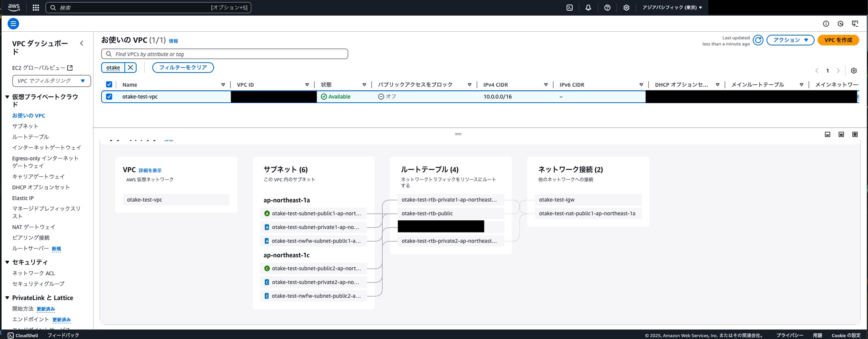This screenshot has width=868, height=339.
Task: Open the Feedback link in the footer
Action: tap(63, 335)
